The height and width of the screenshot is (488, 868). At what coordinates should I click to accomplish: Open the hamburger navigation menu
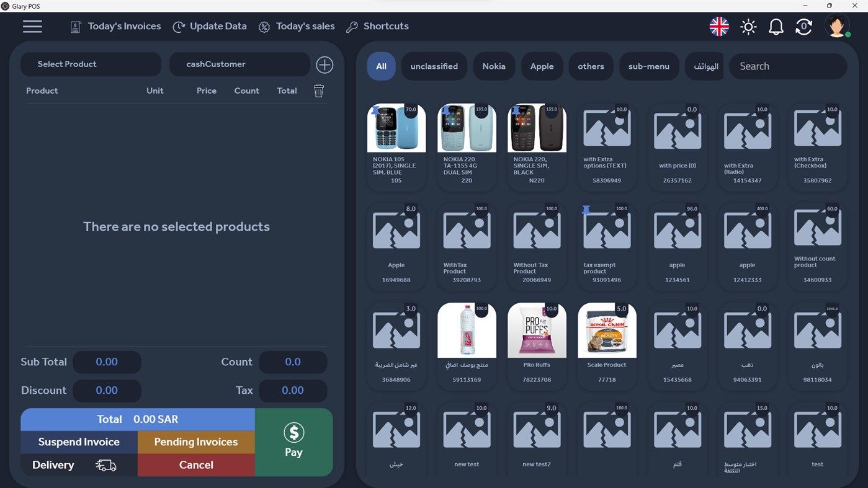pyautogui.click(x=32, y=26)
